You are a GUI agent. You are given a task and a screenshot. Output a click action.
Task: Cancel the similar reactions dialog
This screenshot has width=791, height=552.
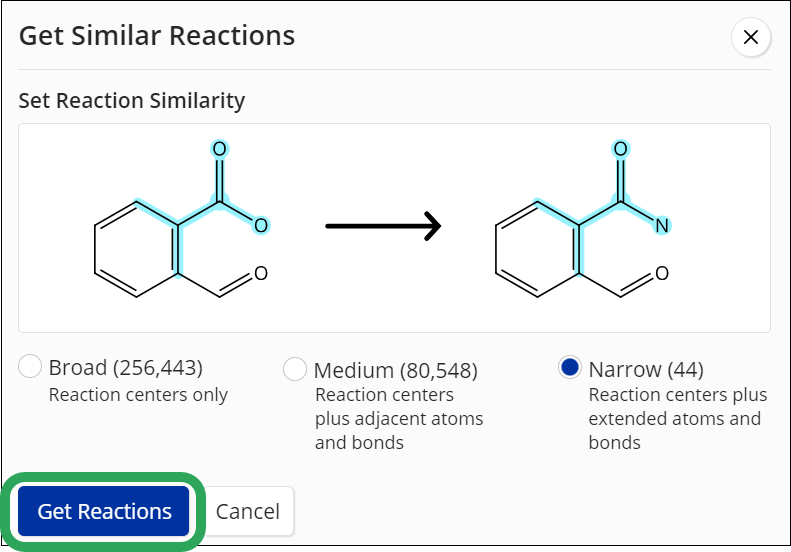pyautogui.click(x=248, y=511)
